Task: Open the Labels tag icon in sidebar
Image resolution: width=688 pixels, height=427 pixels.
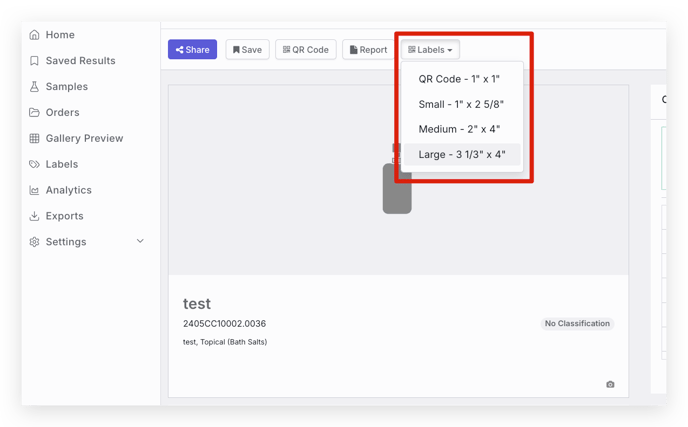Action: pos(34,164)
